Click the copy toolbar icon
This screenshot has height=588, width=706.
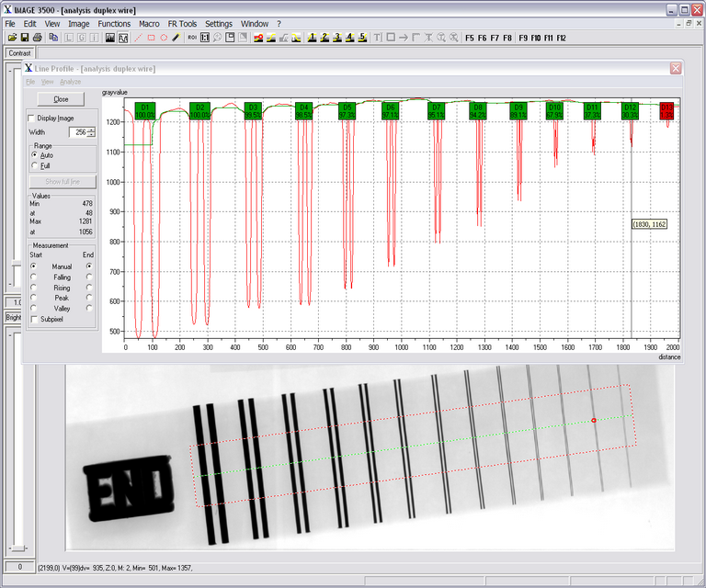[x=53, y=38]
